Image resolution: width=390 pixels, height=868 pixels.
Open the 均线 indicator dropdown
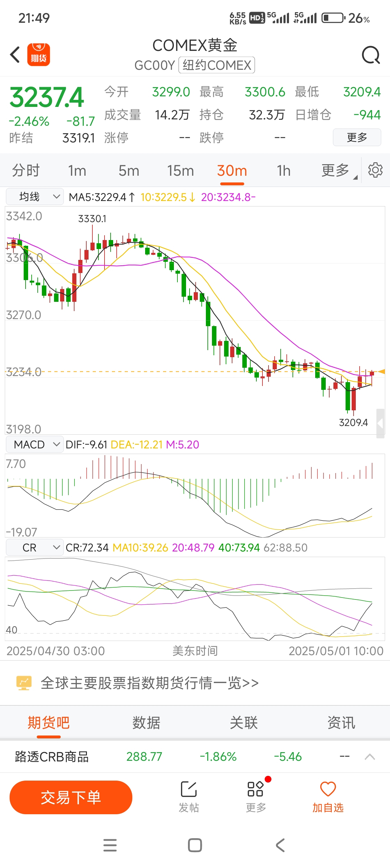pyautogui.click(x=35, y=197)
